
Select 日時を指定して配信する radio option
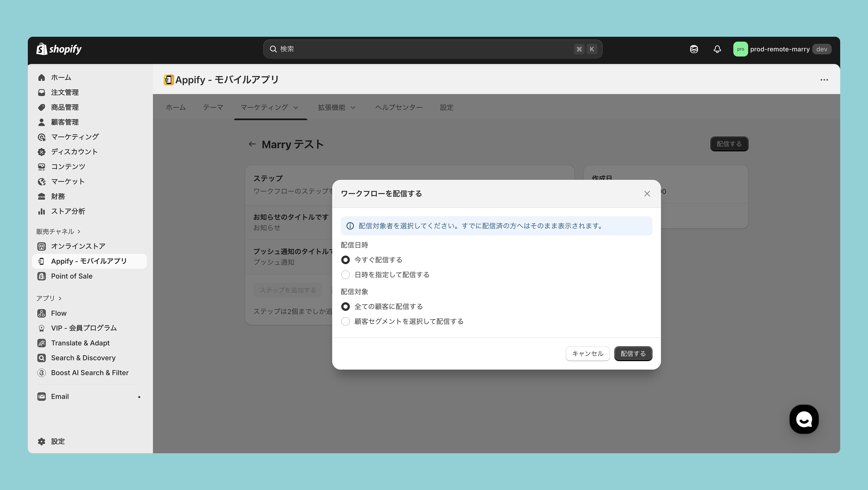click(x=345, y=275)
